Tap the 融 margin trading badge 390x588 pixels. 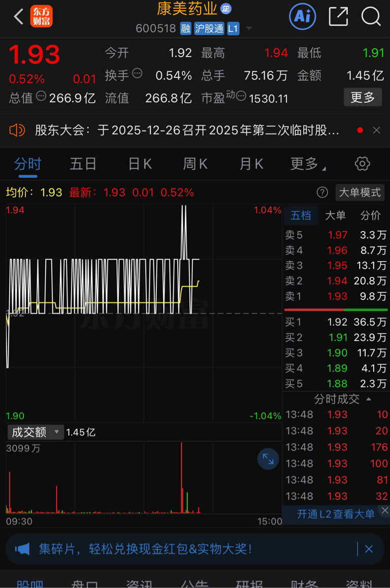[185, 28]
